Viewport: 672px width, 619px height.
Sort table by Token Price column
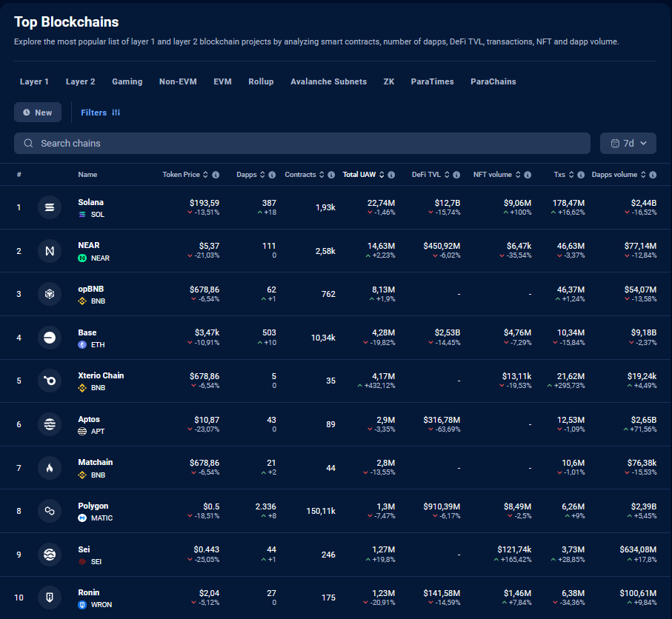pos(205,175)
